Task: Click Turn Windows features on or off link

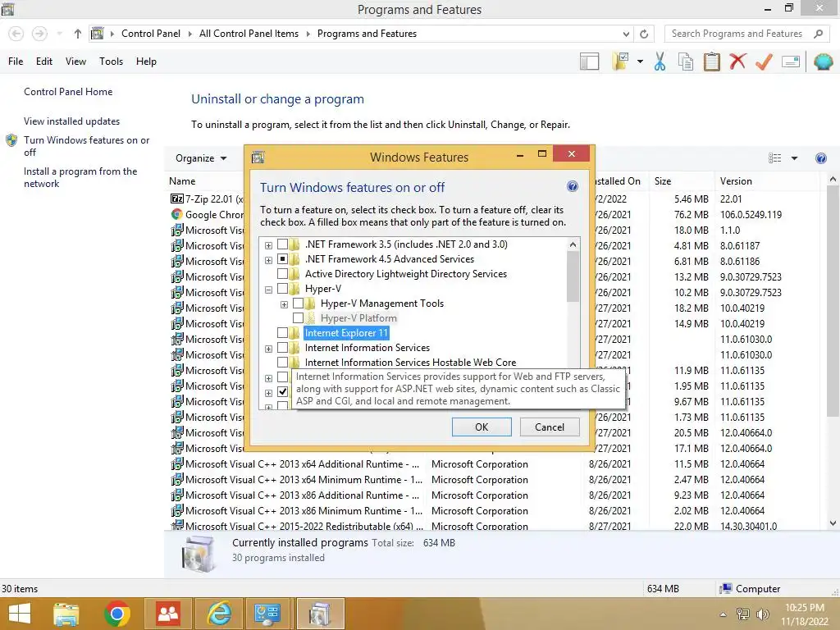Action: click(86, 146)
